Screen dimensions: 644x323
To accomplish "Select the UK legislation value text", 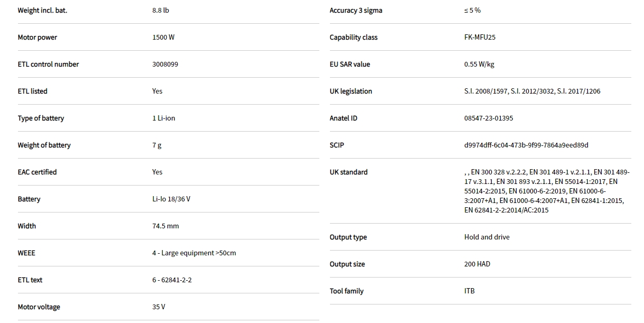I will [532, 91].
